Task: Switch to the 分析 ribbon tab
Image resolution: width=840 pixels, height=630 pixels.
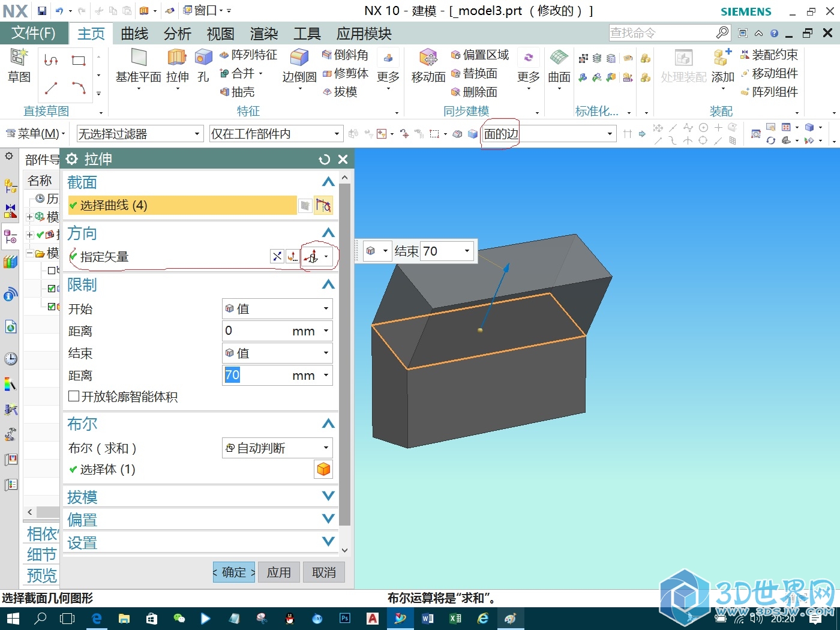Action: pos(178,34)
